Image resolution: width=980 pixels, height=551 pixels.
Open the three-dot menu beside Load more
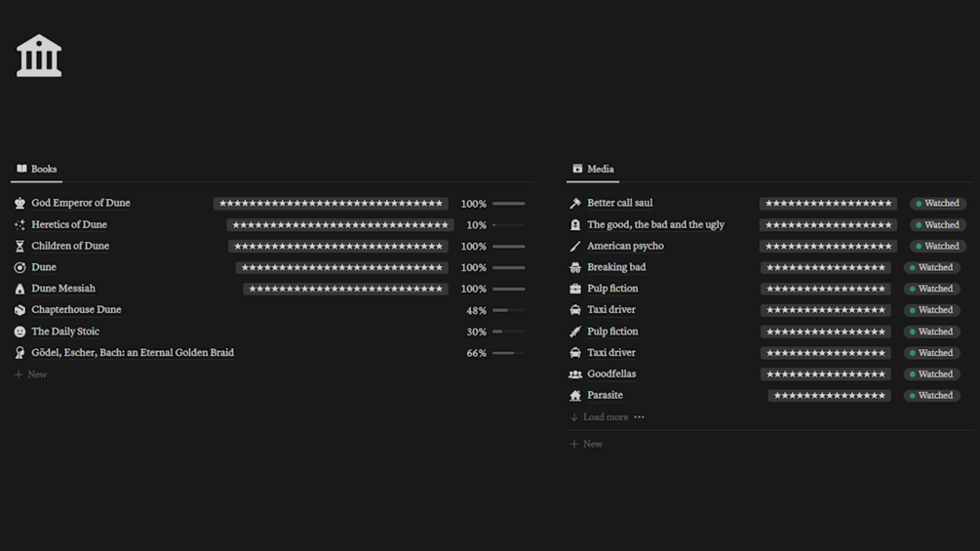(640, 417)
